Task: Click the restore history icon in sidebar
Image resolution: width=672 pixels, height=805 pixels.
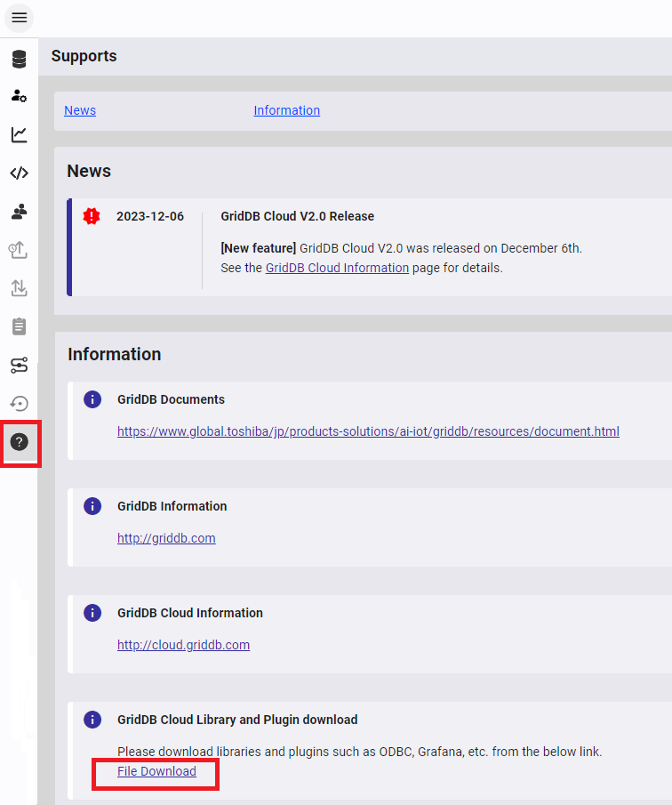Action: (19, 403)
